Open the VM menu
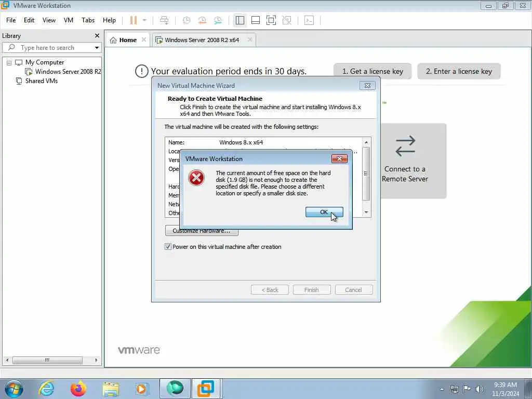532x399 pixels. point(69,20)
